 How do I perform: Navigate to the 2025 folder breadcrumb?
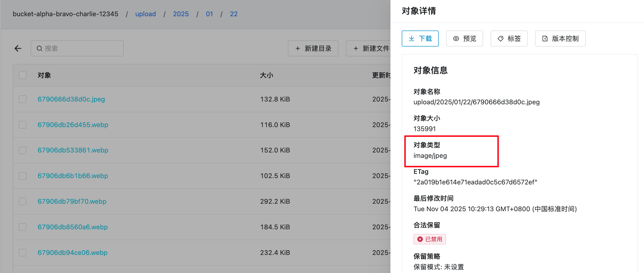tap(181, 14)
